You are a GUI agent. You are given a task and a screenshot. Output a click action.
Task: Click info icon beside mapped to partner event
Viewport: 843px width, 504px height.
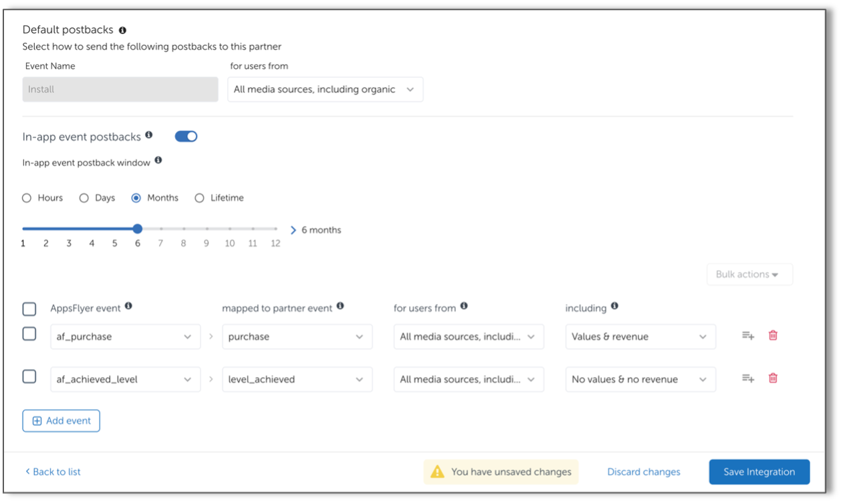(x=340, y=306)
